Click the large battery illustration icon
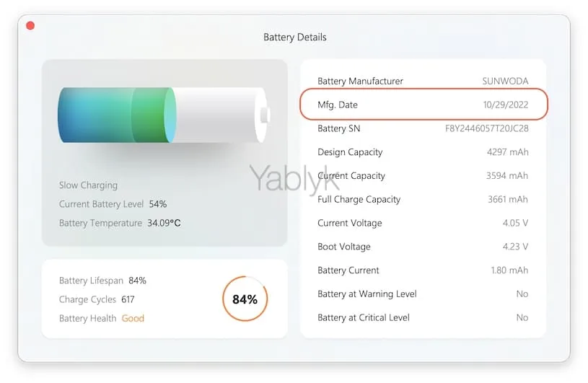This screenshot has height=383, width=588. [x=164, y=115]
